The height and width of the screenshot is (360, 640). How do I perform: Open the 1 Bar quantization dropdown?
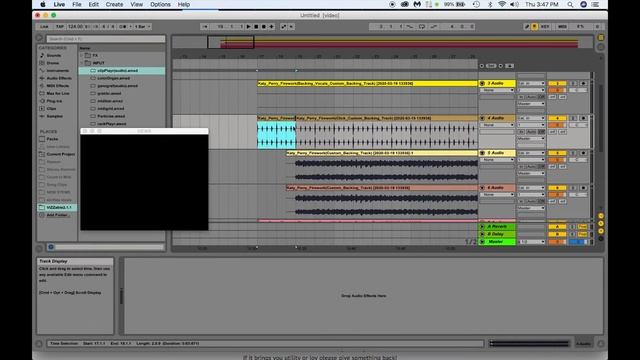coord(142,27)
